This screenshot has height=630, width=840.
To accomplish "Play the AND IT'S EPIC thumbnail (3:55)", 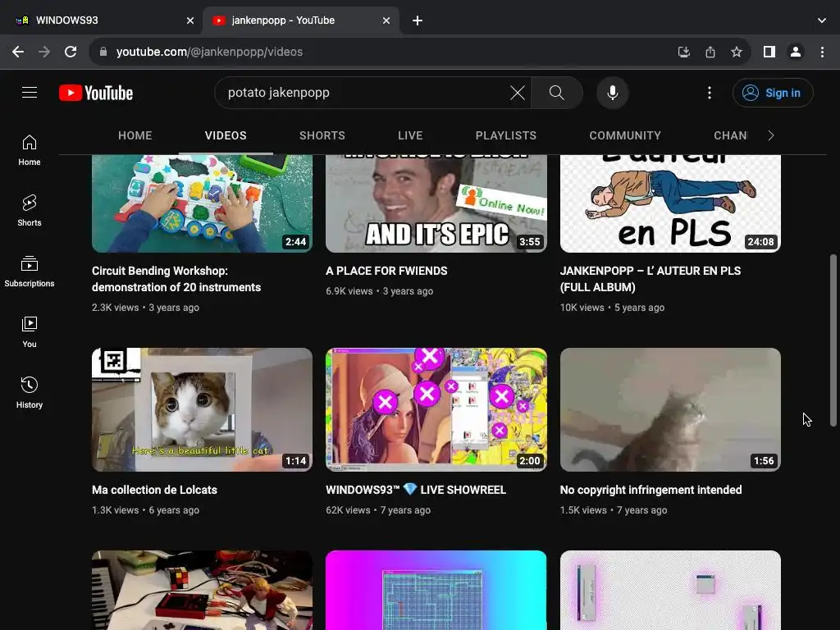I will click(x=436, y=203).
